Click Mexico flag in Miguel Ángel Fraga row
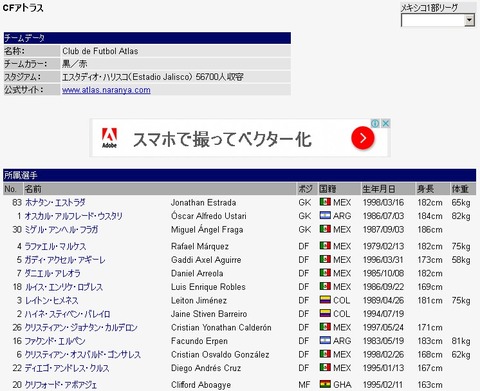 [325, 229]
